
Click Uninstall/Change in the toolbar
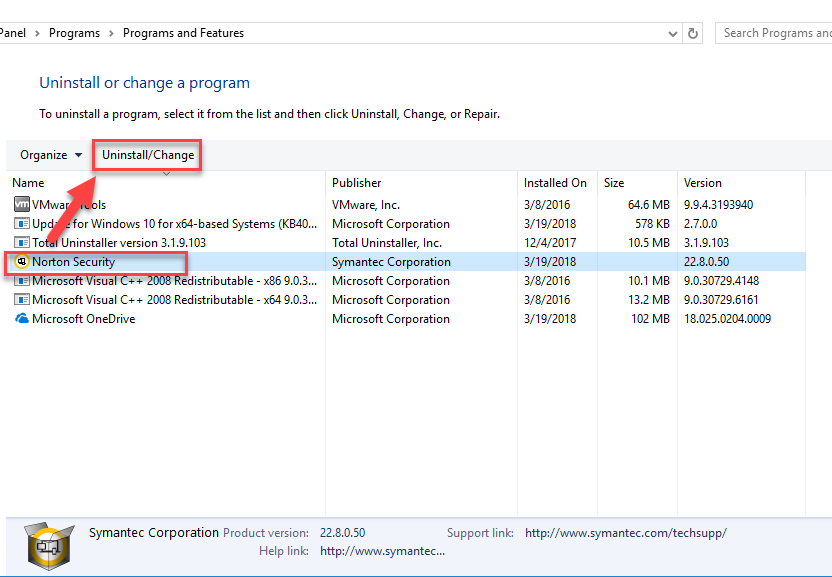tap(148, 155)
